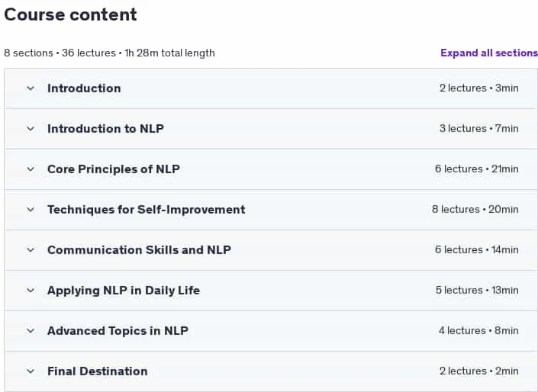Open Advanced Topics in NLP title
Viewport: 538px width, 392px height.
pos(118,331)
